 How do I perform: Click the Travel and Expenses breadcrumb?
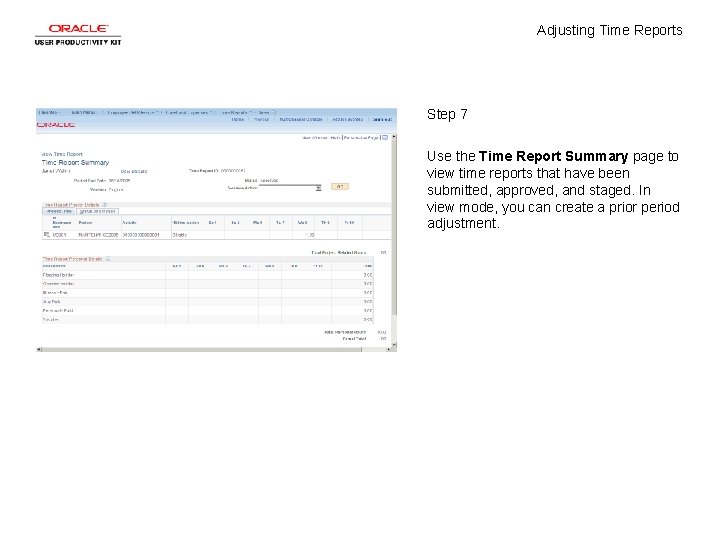coord(187,112)
